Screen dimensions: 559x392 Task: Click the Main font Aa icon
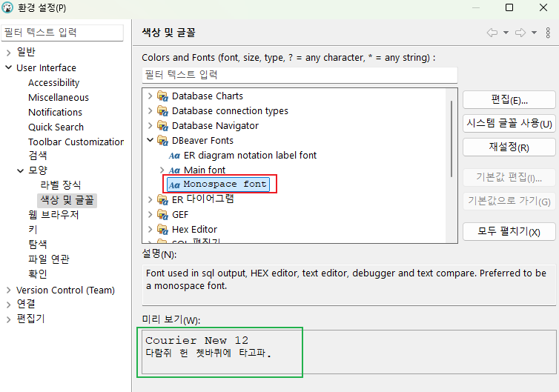click(x=174, y=170)
